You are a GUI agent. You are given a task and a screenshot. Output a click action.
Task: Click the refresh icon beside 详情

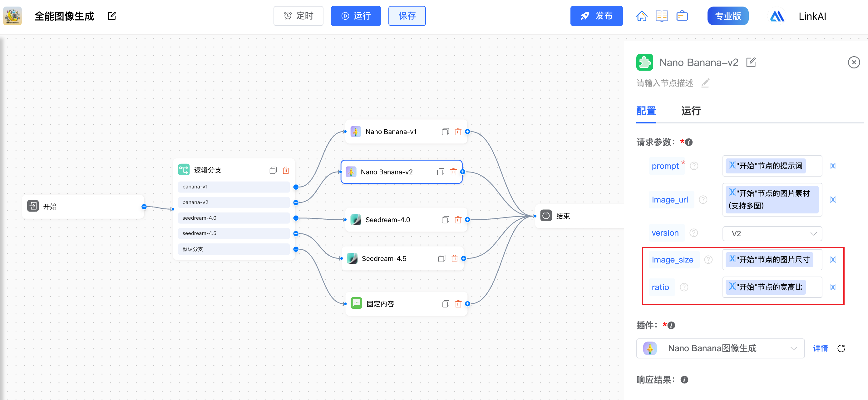[x=841, y=348]
